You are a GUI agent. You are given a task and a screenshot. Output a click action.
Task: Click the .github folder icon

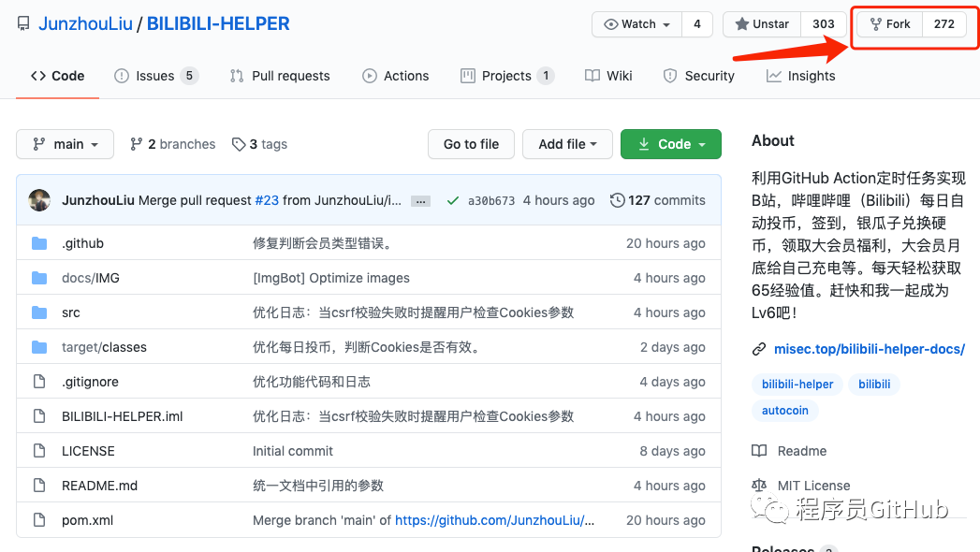point(39,243)
